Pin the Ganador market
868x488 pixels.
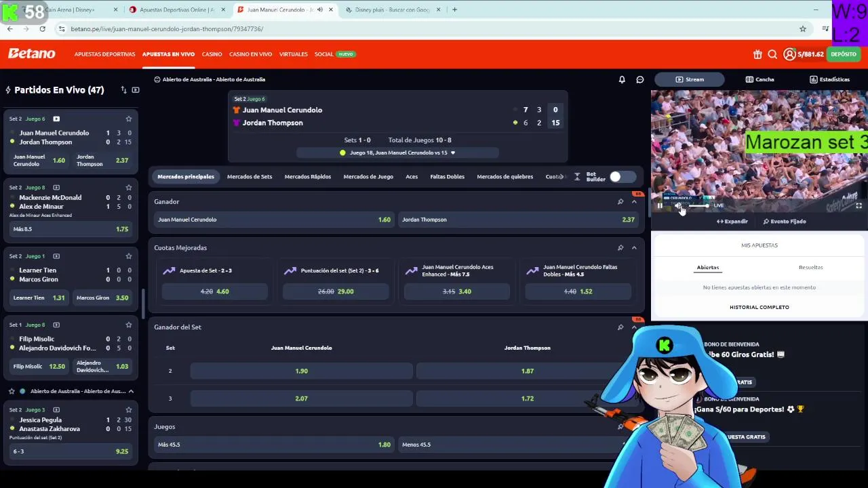(620, 201)
